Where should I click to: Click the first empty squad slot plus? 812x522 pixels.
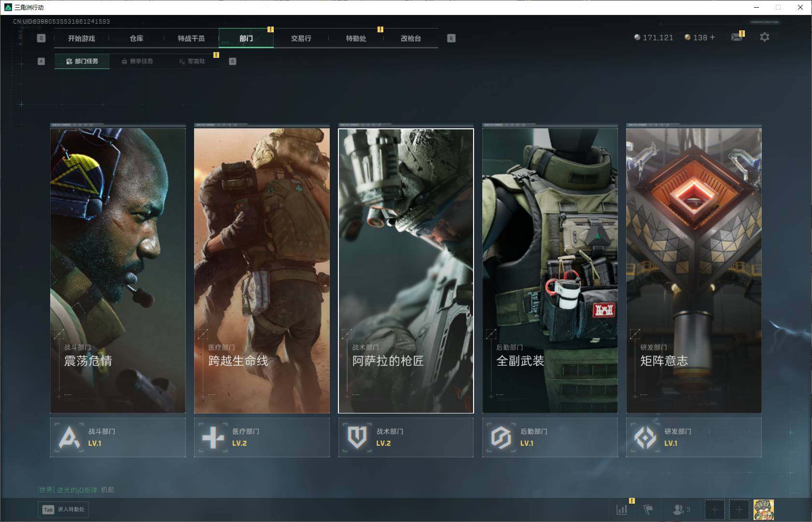pos(714,509)
